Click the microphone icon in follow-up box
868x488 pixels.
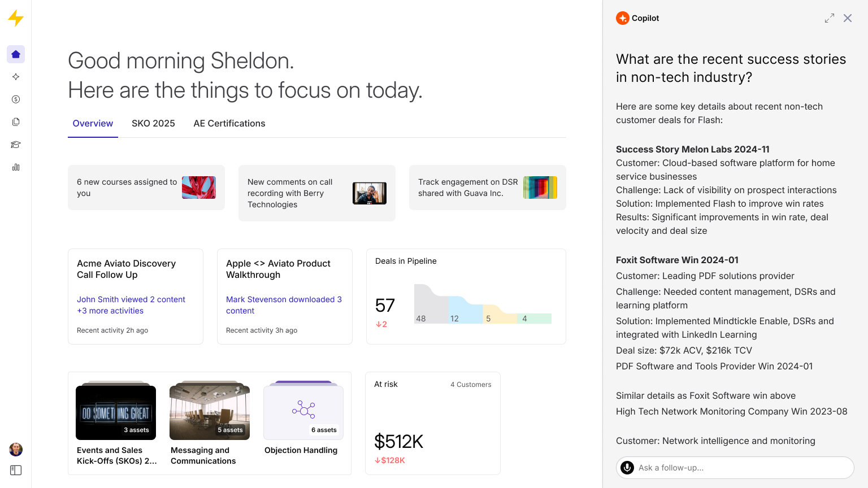pos(627,468)
